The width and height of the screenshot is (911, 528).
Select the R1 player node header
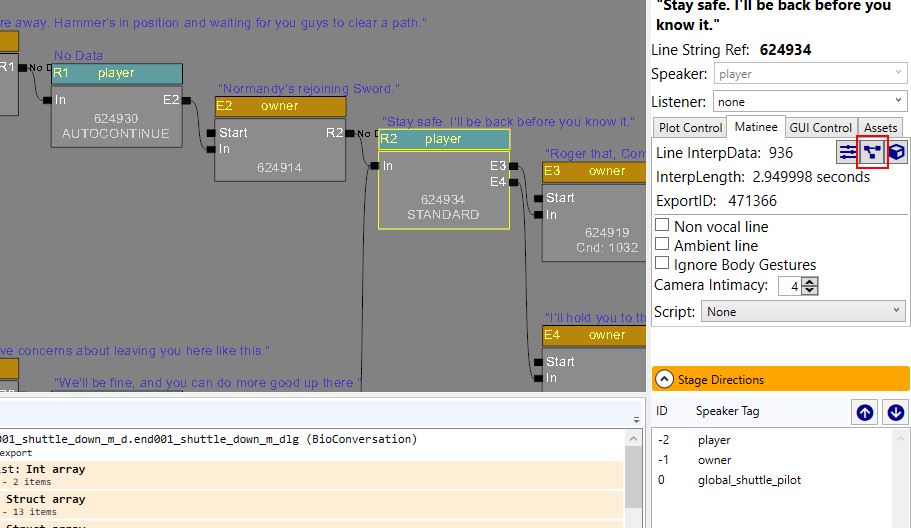(117, 73)
